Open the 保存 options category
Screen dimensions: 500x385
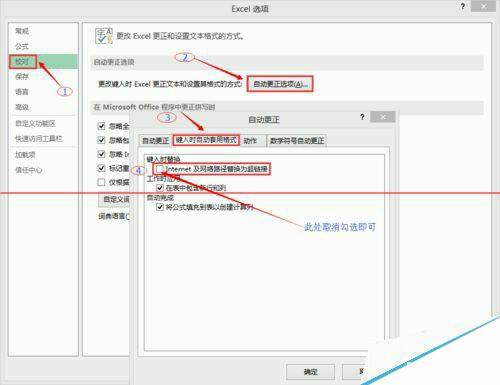[22, 77]
